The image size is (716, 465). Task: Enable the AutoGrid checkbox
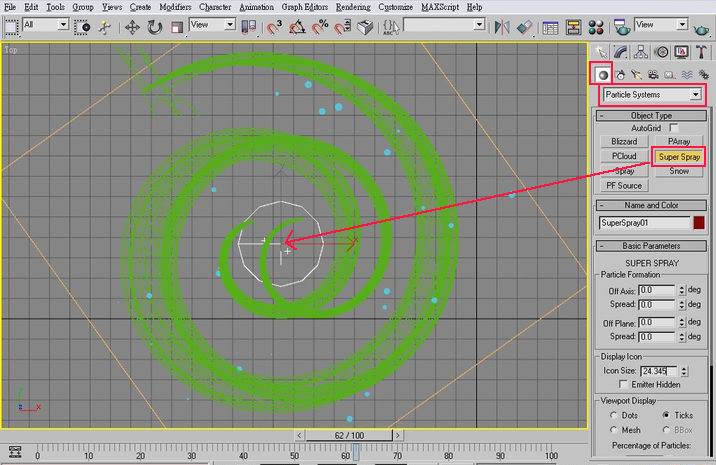point(673,128)
